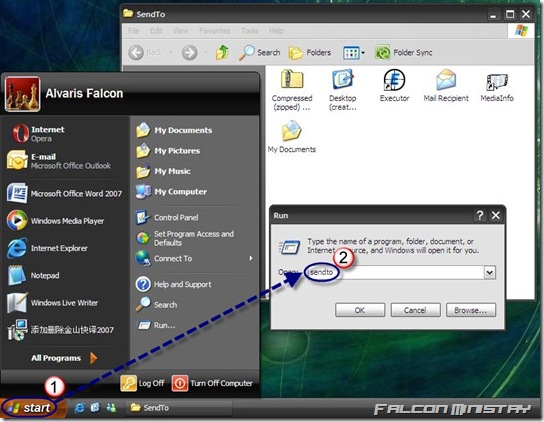
Task: Open the Tools menu
Action: click(250, 31)
